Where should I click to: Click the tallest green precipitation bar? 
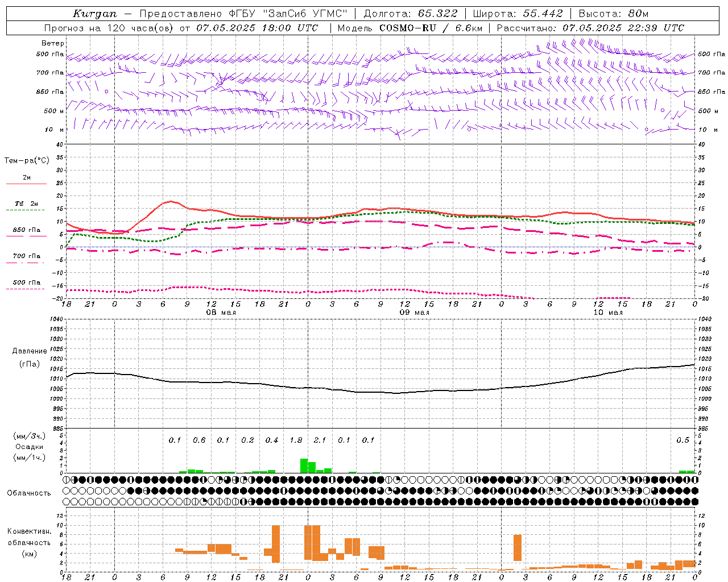(304, 465)
